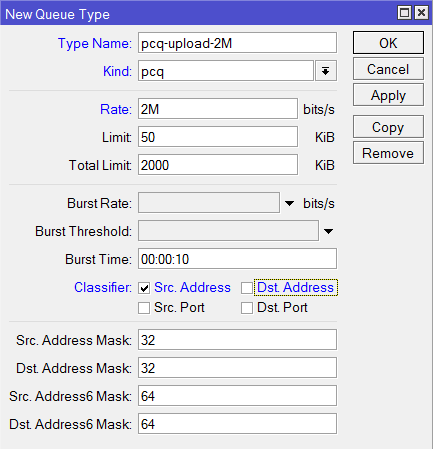433x449 pixels.
Task: Close the New Queue Type window
Action: (421, 13)
